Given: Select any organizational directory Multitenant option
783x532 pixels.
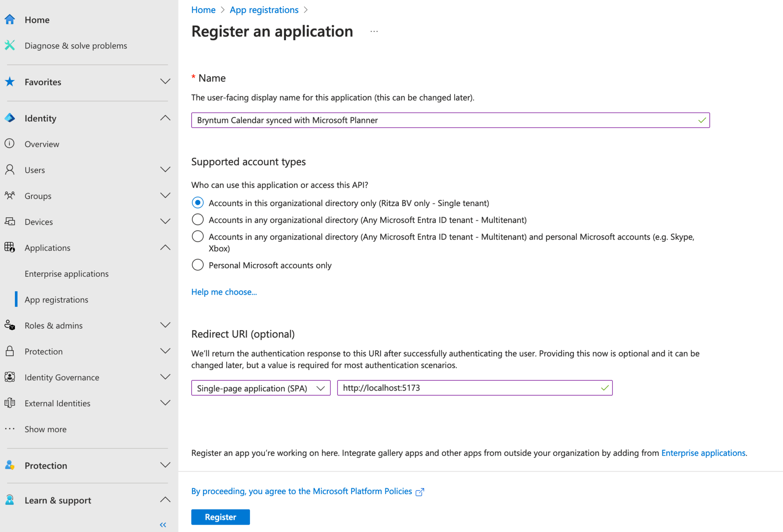Looking at the screenshot, I should click(198, 219).
